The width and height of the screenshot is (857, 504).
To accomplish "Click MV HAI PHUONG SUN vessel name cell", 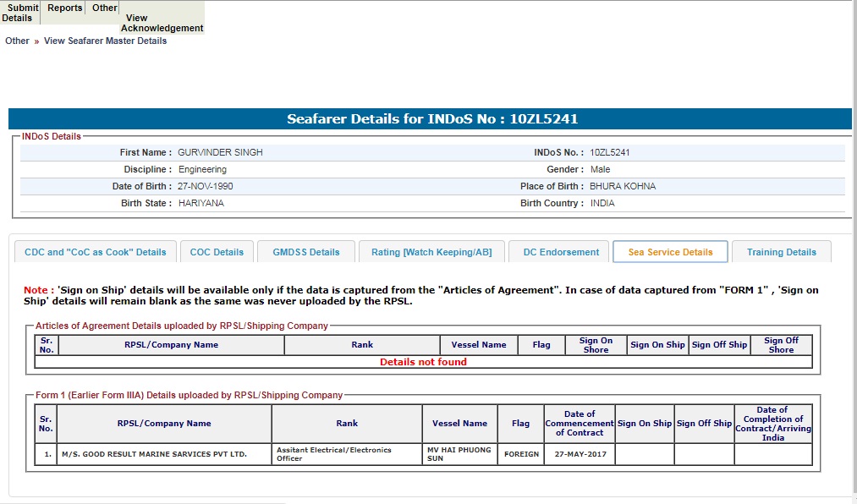I will pyautogui.click(x=459, y=454).
